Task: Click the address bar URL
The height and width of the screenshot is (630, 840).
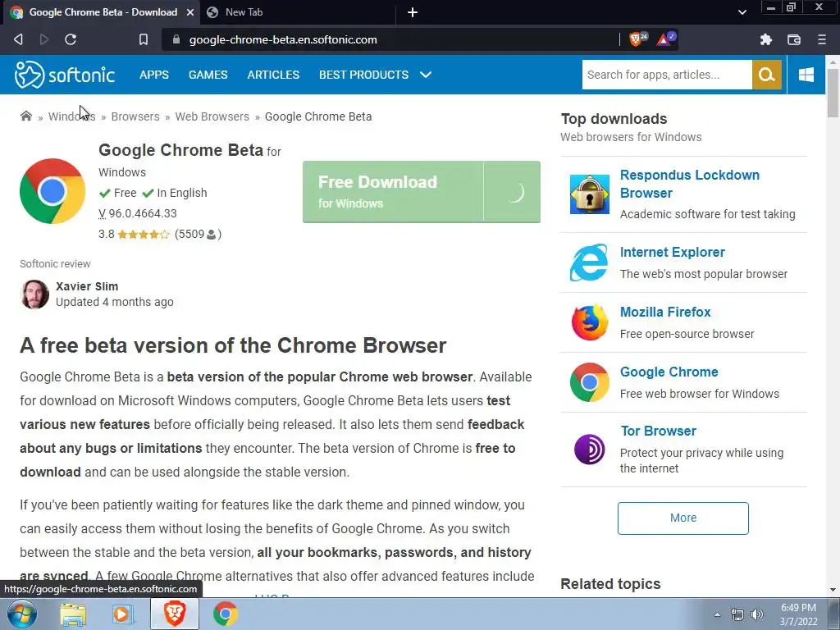Action: [x=283, y=39]
